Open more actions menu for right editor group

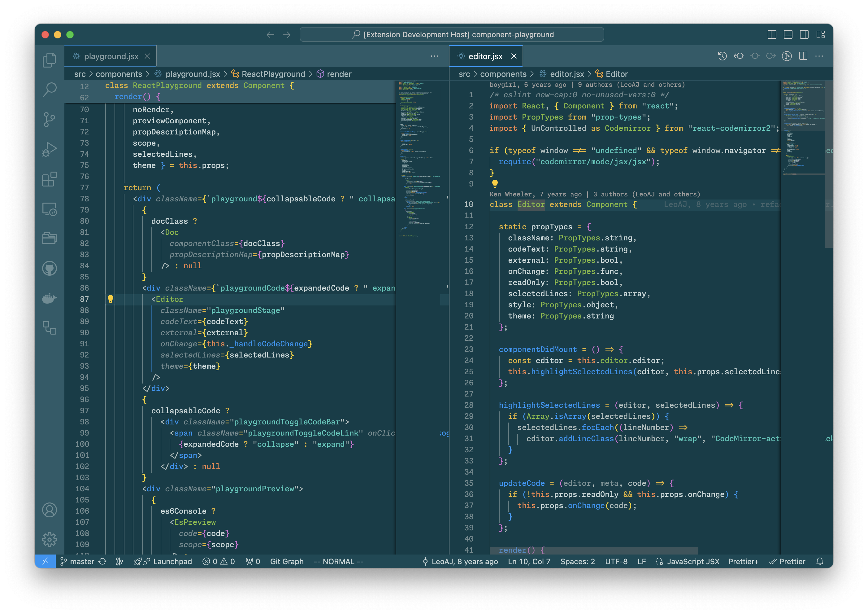point(819,56)
